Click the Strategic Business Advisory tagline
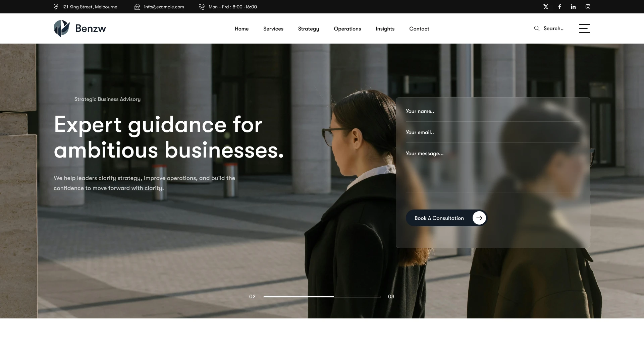 pos(107,99)
